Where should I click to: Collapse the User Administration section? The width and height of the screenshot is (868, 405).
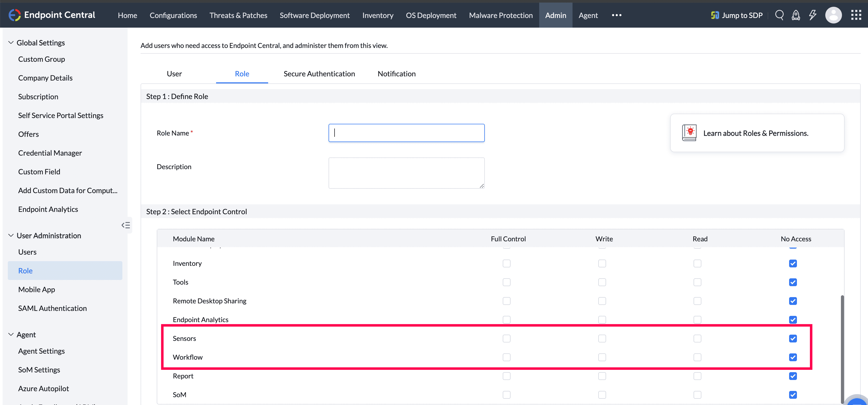11,235
